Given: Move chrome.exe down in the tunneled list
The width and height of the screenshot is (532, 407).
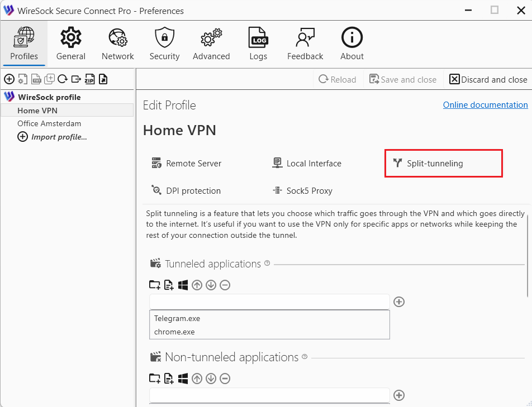Looking at the screenshot, I should point(211,285).
